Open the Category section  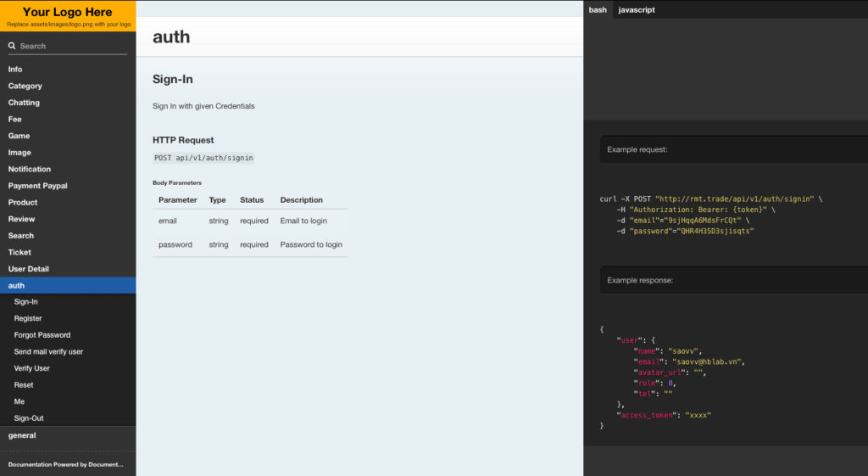click(68, 86)
